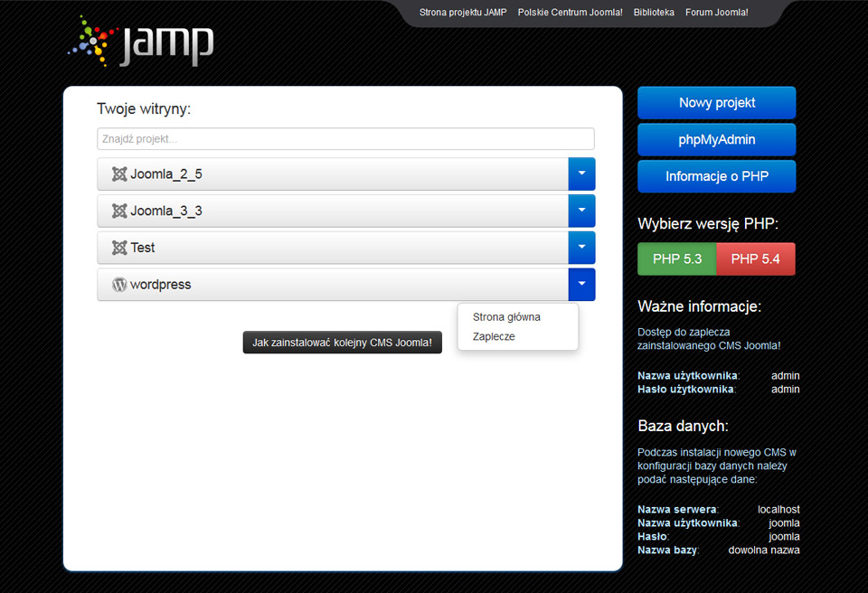Open 'Polskie Centrum Joomla!' top link
Image resolution: width=868 pixels, height=593 pixels.
pos(571,12)
